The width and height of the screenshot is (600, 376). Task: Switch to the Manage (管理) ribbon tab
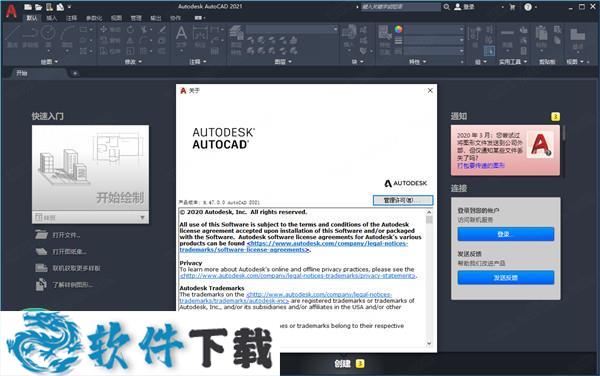tap(136, 18)
